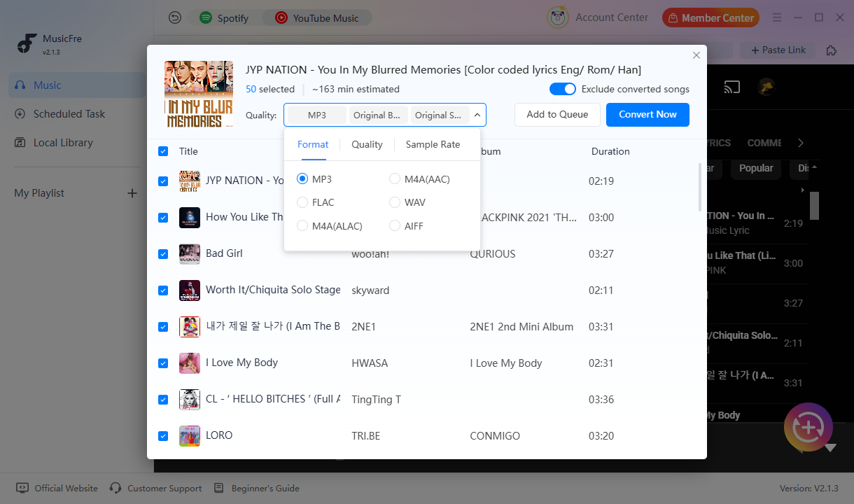Uncheck the LORO song checkbox
854x504 pixels.
pos(163,436)
